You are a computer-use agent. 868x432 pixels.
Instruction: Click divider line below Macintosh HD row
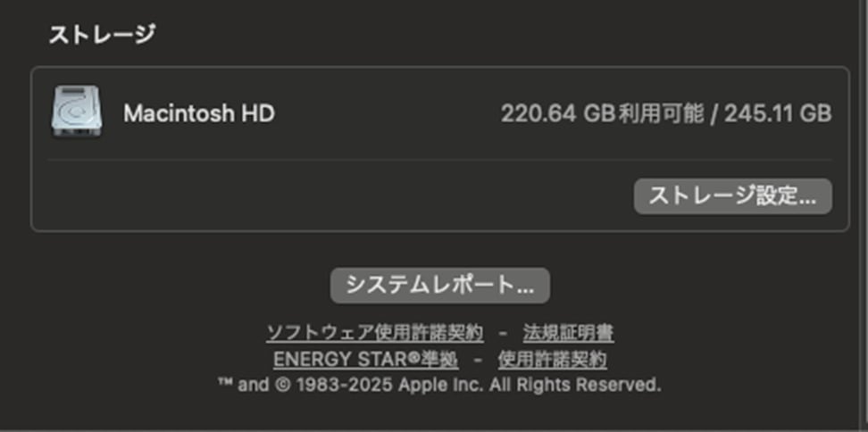(439, 161)
